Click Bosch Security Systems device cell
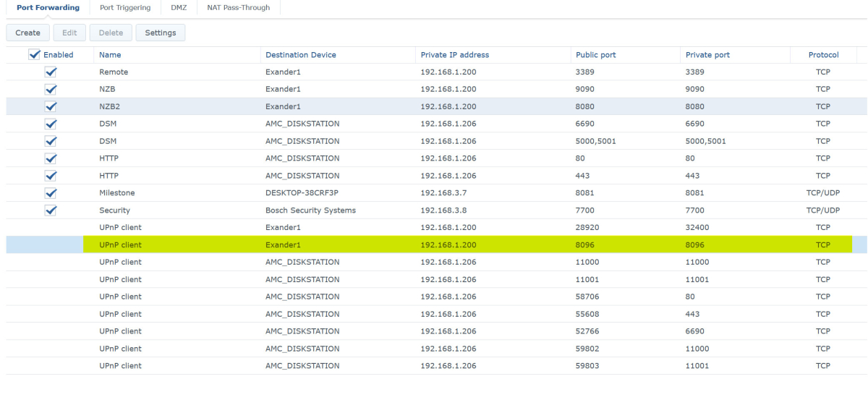 pyautogui.click(x=310, y=210)
